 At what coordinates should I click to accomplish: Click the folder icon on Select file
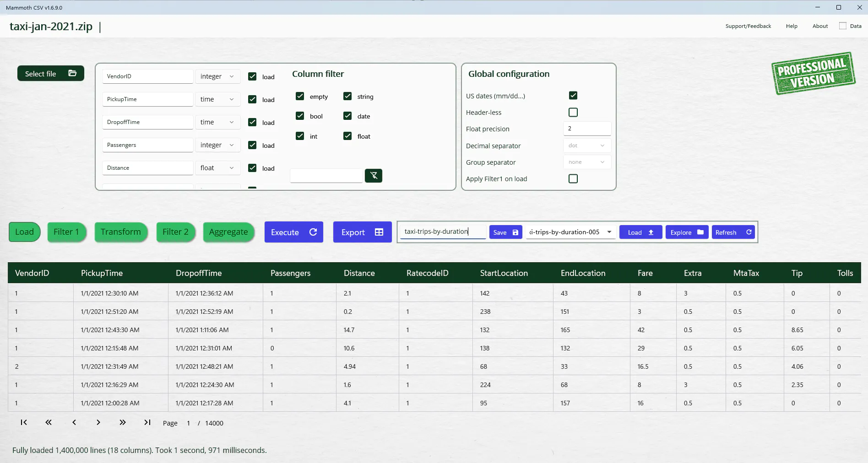click(x=72, y=73)
